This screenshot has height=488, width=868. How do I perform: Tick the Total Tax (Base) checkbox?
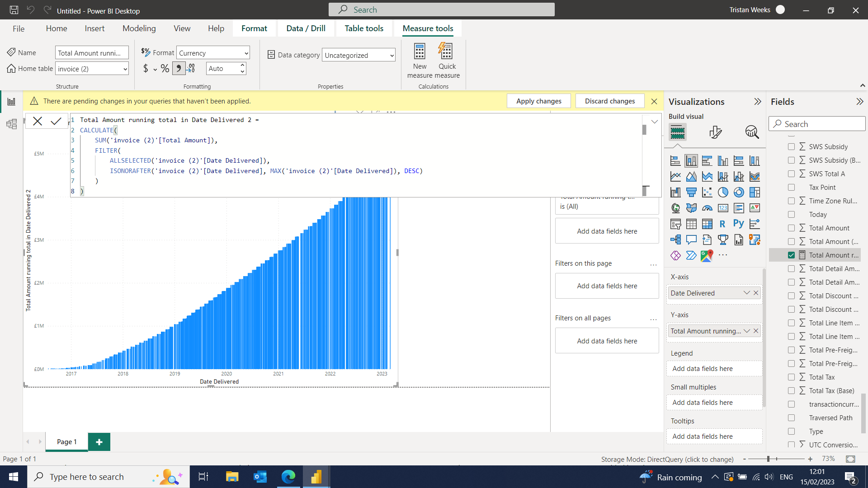tap(791, 391)
